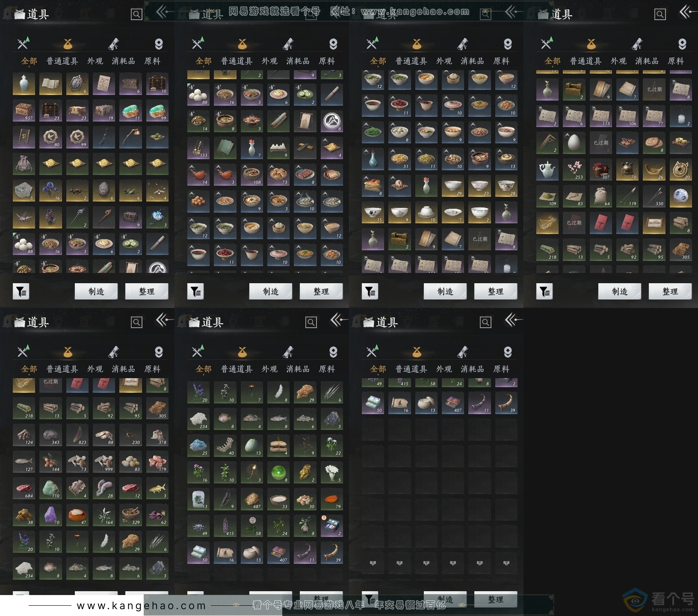The width and height of the screenshot is (698, 616).
Task: Select cooked dish with count 108
Action: pos(251,175)
